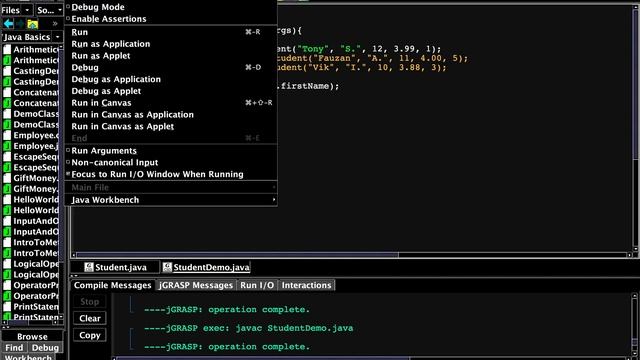Open the So... sort dropdown

point(49,10)
